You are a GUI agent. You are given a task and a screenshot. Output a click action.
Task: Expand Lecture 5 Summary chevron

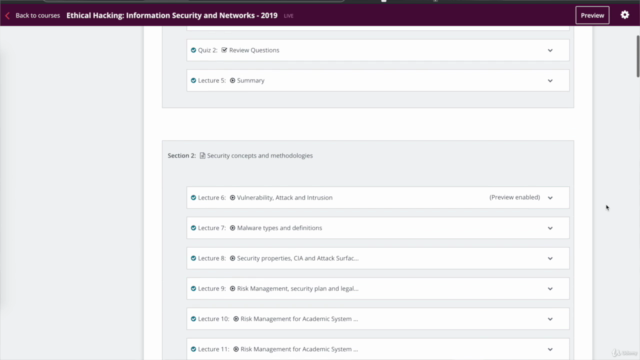tap(550, 80)
